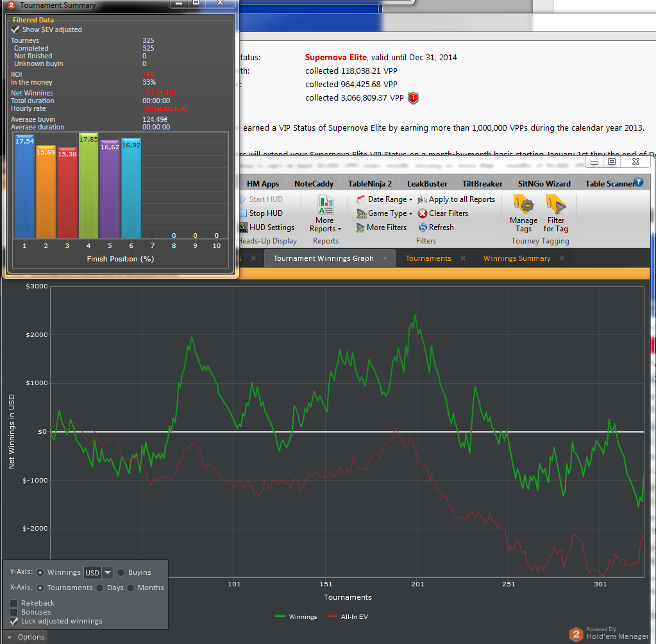
Task: Click the purple bar for finish position 5
Action: pos(110,190)
